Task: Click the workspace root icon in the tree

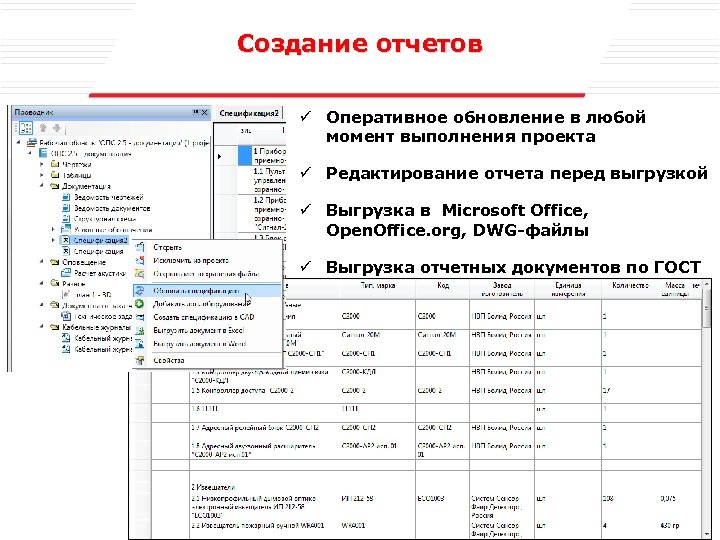Action: (x=32, y=142)
